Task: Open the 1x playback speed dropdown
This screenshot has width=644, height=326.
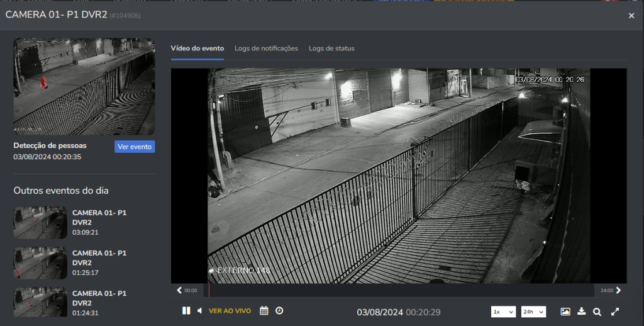Action: coord(503,312)
